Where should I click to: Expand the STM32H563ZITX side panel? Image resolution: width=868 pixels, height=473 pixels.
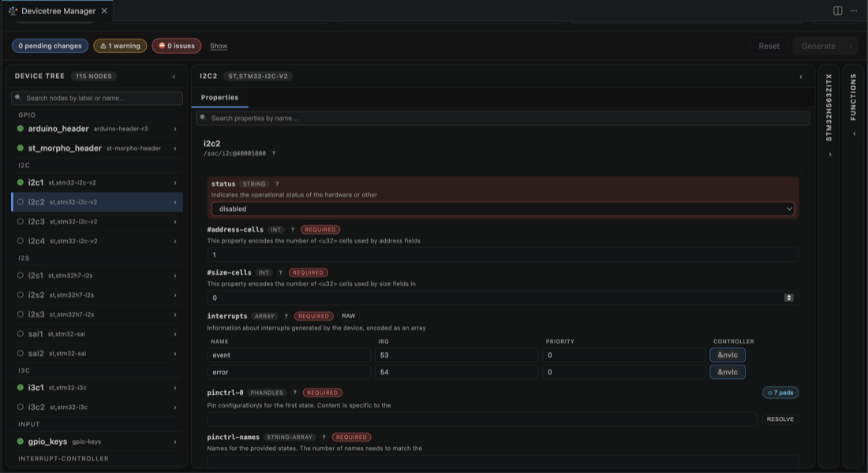pyautogui.click(x=830, y=155)
